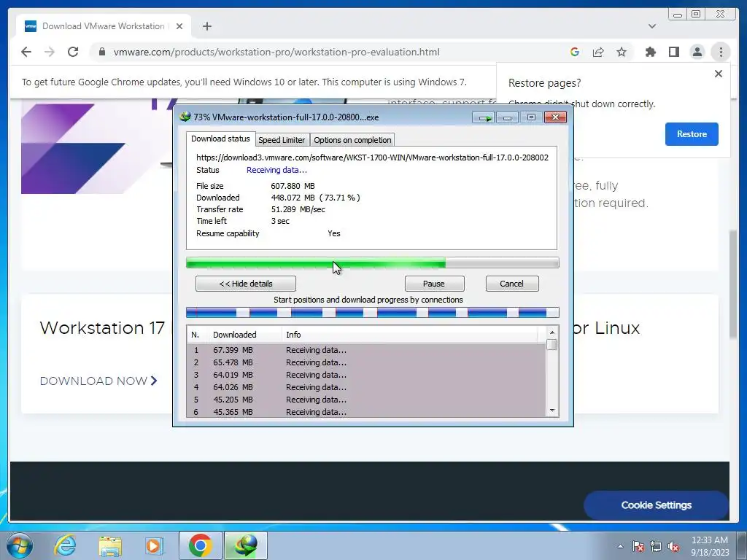This screenshot has width=747, height=560.
Task: Open a new Chrome tab
Action: pyautogui.click(x=206, y=26)
